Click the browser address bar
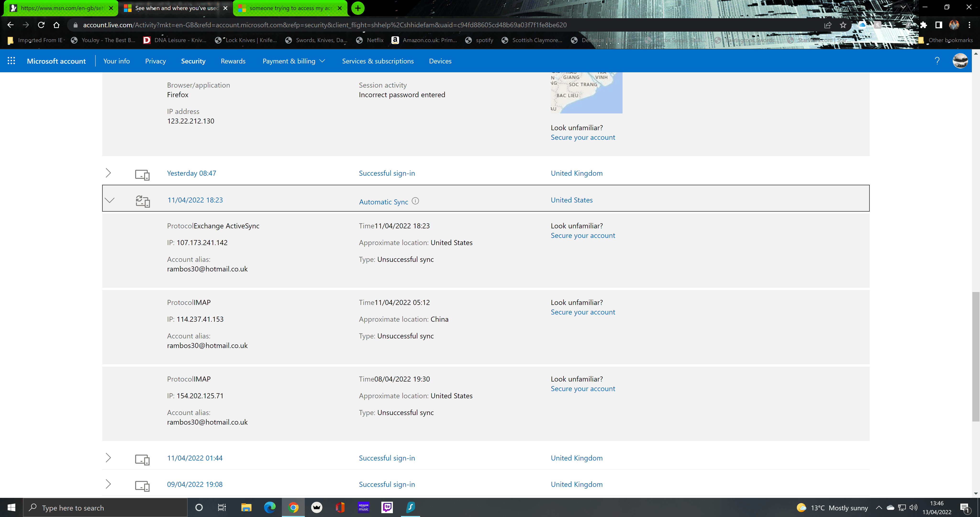This screenshot has width=980, height=517. 445,25
